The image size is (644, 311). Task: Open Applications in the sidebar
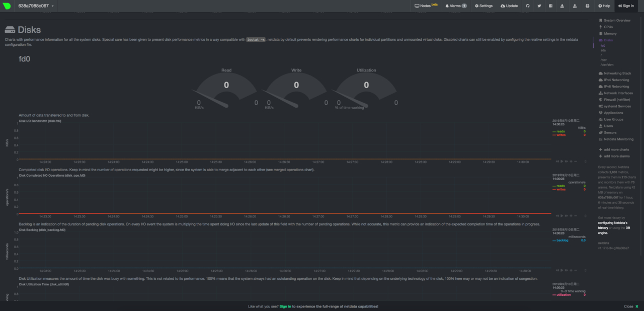pos(610,113)
